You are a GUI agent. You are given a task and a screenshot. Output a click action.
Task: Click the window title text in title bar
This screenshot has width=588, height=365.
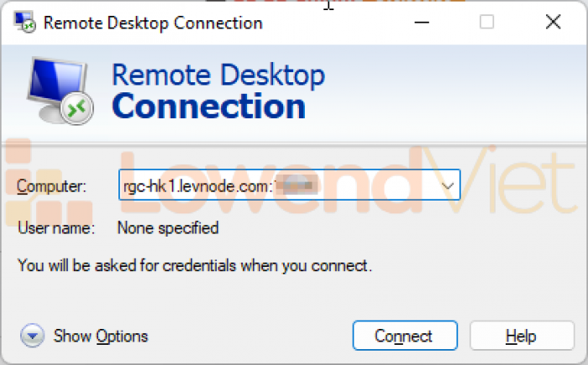pos(153,23)
